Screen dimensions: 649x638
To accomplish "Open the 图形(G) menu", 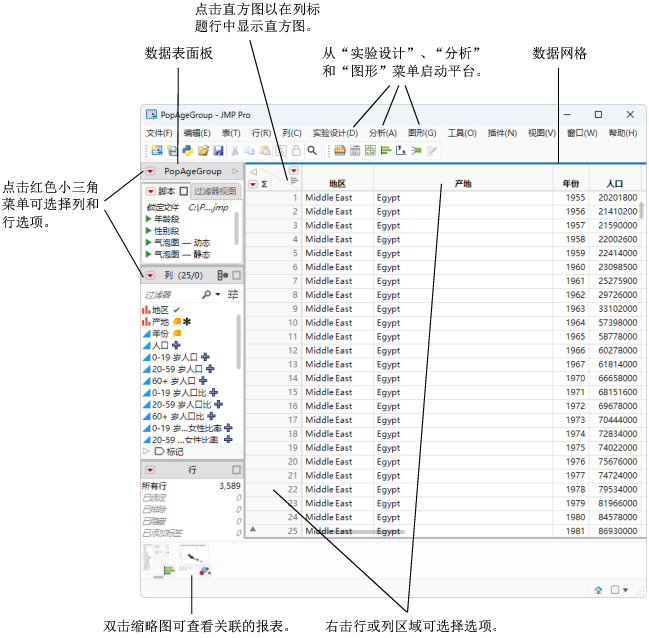I will tap(422, 133).
